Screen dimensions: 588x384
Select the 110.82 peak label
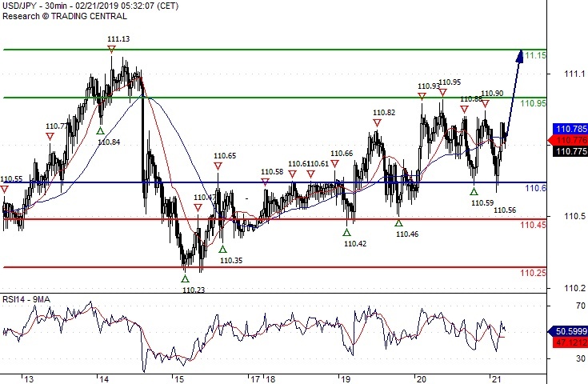(x=384, y=113)
